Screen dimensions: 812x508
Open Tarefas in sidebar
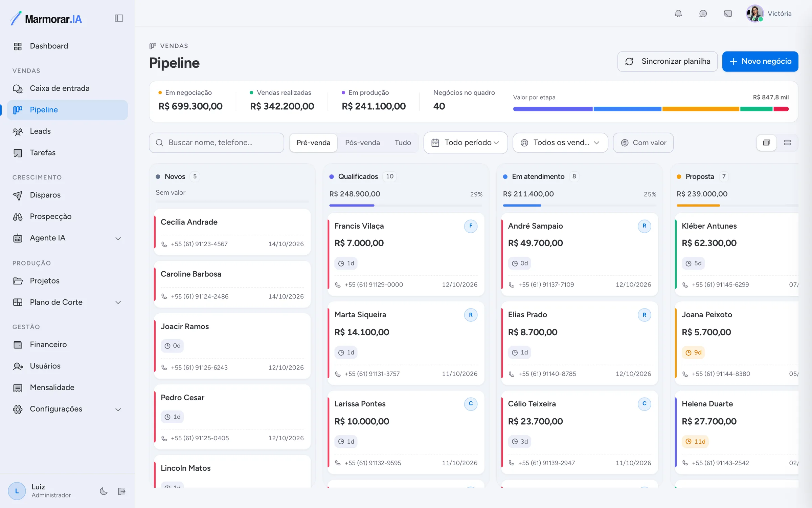(67, 153)
